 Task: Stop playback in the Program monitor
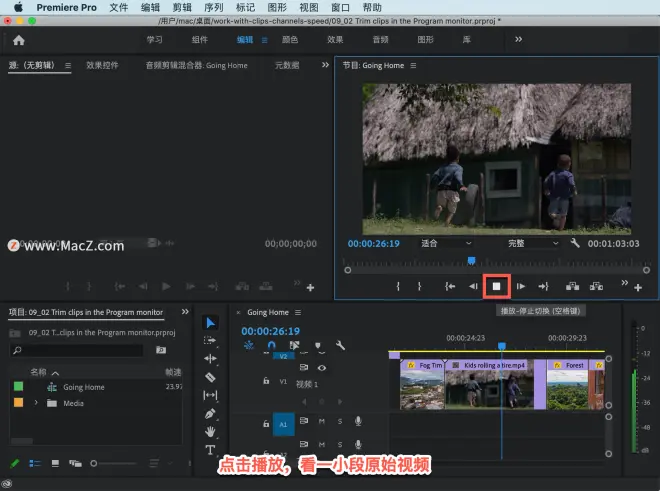pyautogui.click(x=497, y=286)
